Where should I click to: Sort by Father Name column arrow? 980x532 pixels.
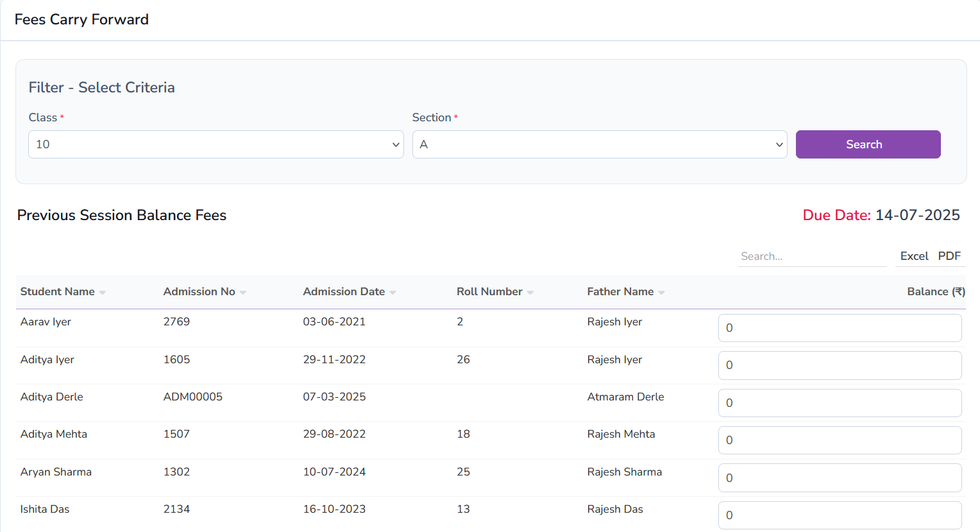(661, 293)
